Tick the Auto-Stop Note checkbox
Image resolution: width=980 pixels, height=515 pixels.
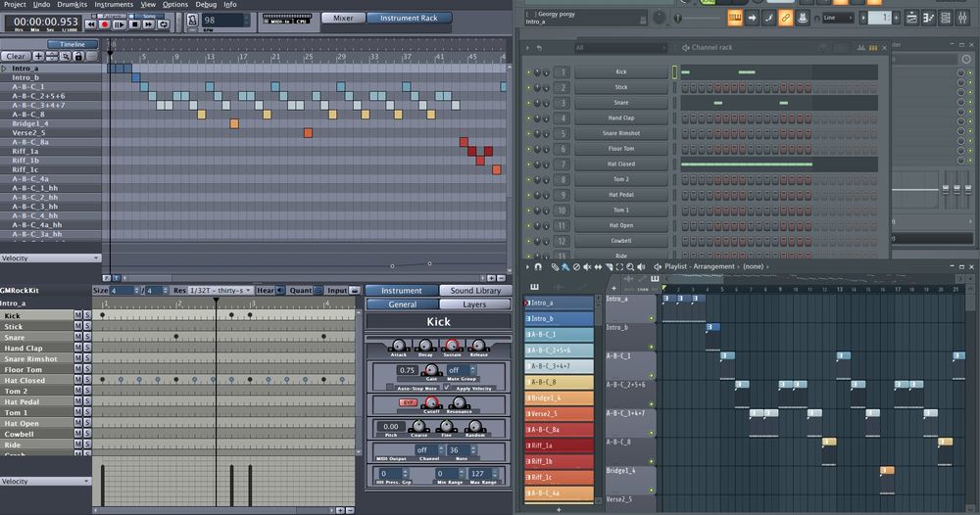pos(391,388)
